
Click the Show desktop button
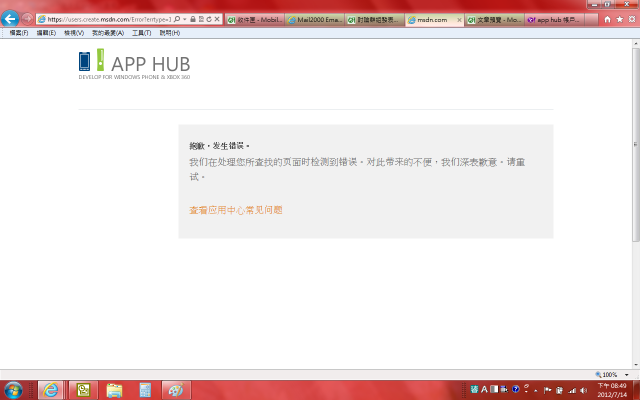click(637, 390)
